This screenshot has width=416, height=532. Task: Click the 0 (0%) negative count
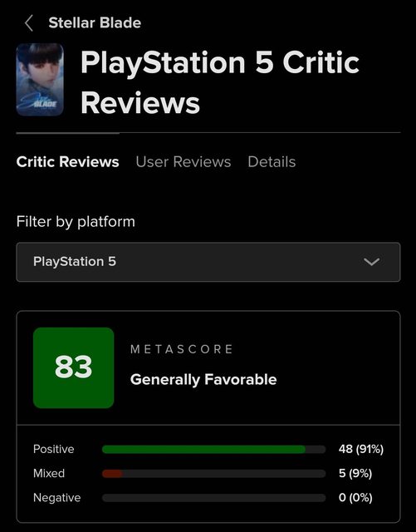pos(355,497)
